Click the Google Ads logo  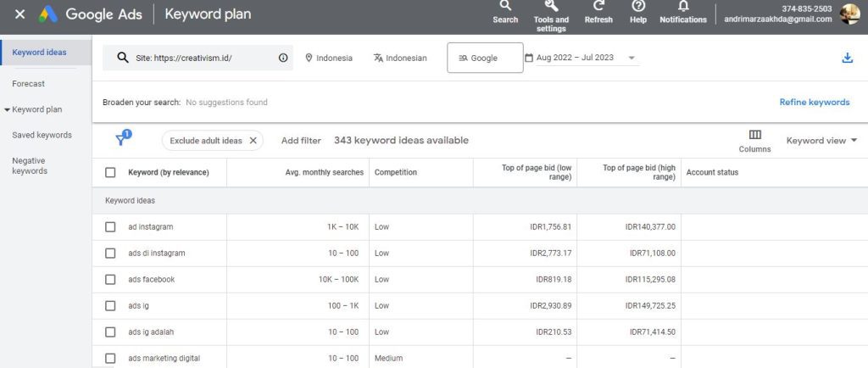(48, 14)
